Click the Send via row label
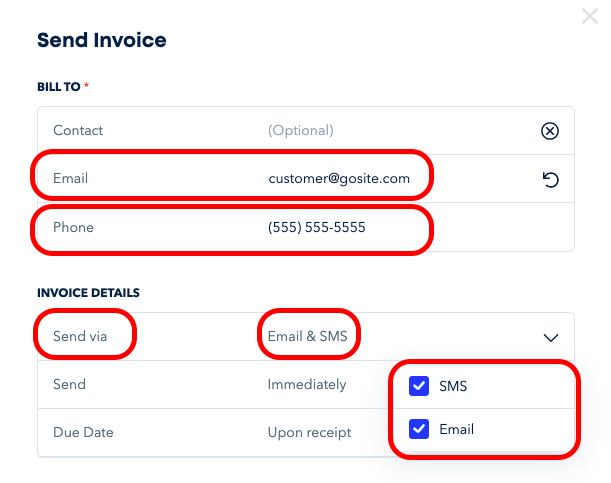Screen dimensions: 611x483 (80, 336)
